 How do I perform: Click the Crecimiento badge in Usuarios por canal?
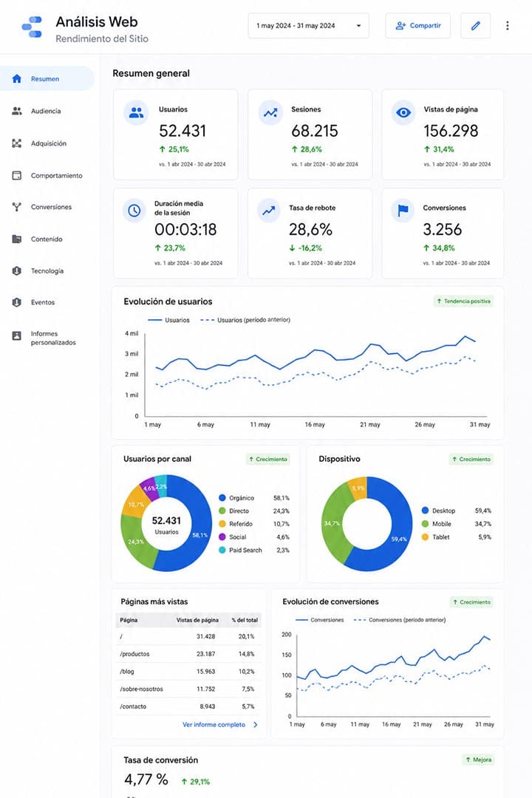267,459
